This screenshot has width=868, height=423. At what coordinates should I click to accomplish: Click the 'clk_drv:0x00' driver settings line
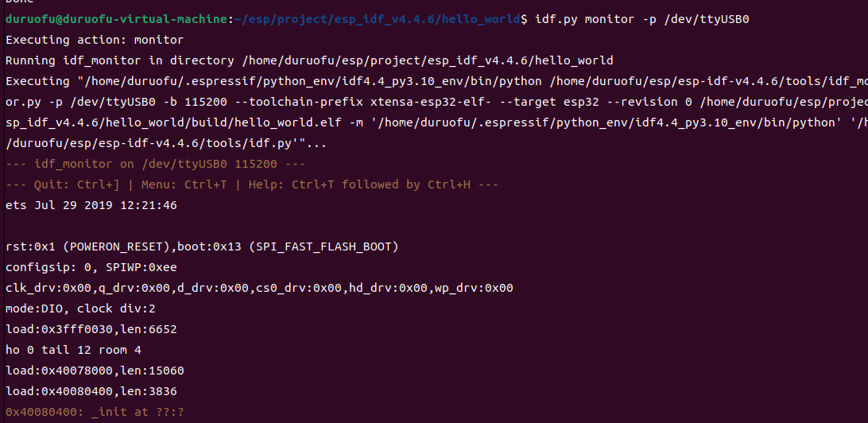(x=259, y=288)
